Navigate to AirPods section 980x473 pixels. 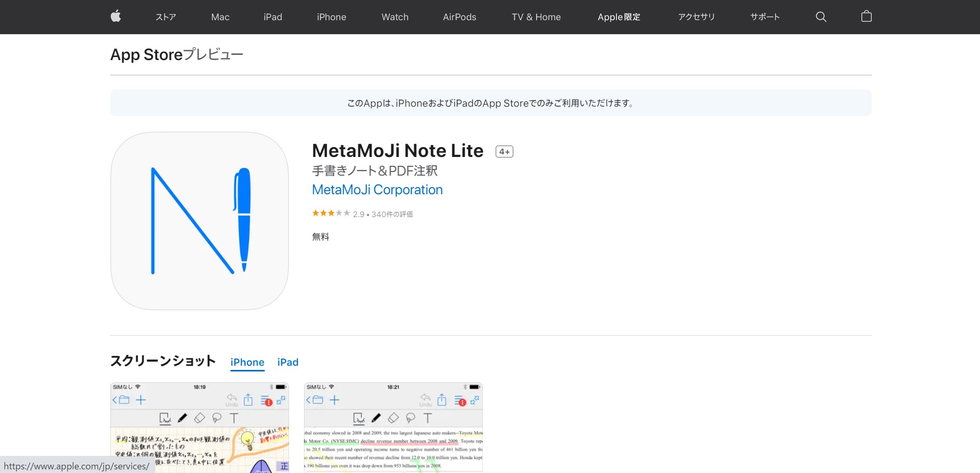(x=459, y=17)
